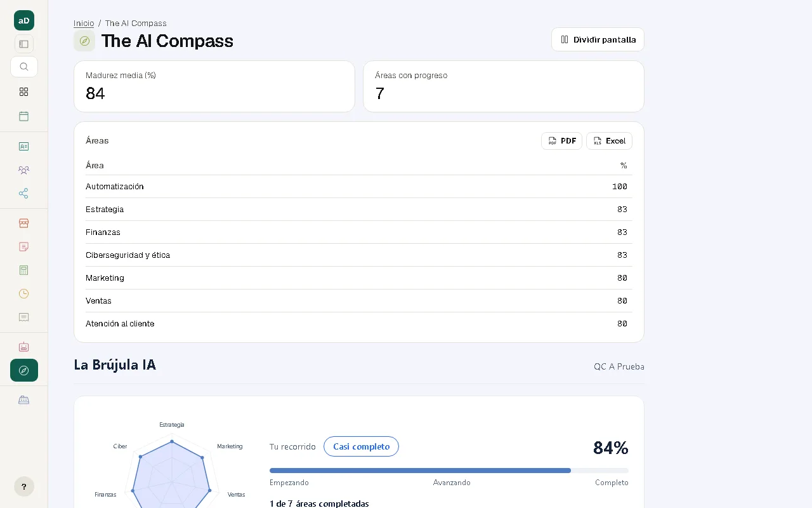This screenshot has width=812, height=508.
Task: Click 1 de 7 áreas completadas text
Action: coord(319,504)
